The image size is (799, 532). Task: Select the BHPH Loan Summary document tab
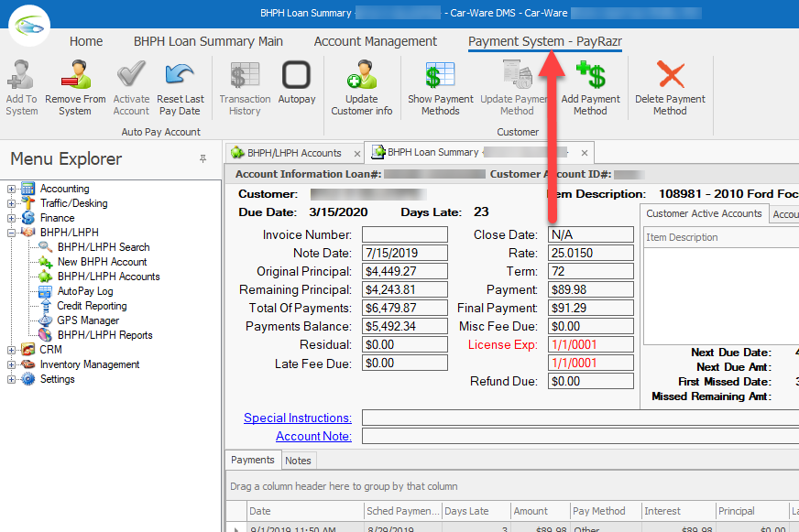pyautogui.click(x=433, y=152)
